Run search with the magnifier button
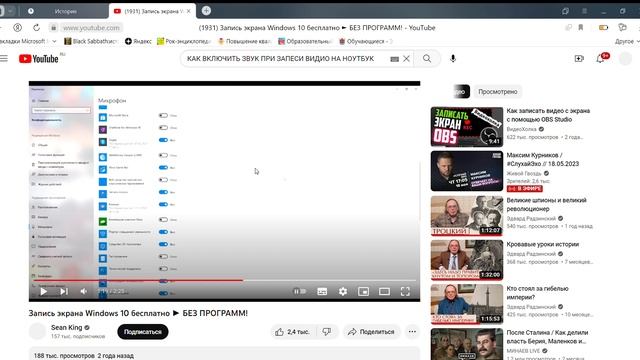Screen dimensions: 640x360 [427, 59]
